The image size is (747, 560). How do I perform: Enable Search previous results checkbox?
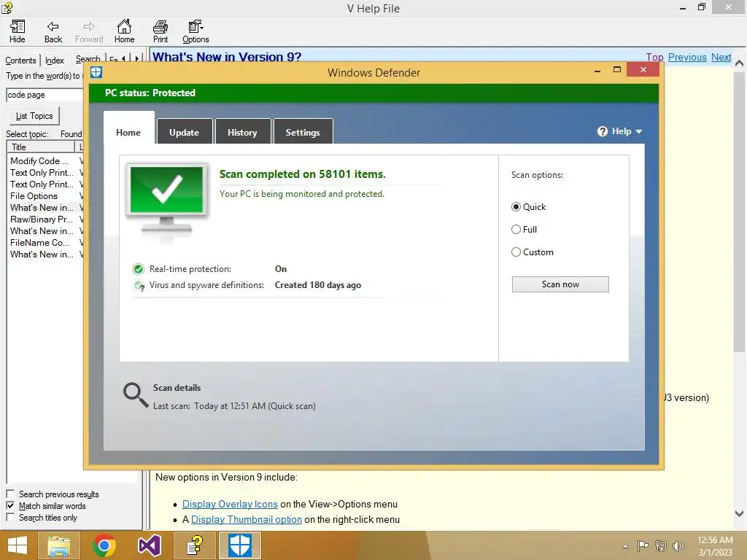coord(10,494)
